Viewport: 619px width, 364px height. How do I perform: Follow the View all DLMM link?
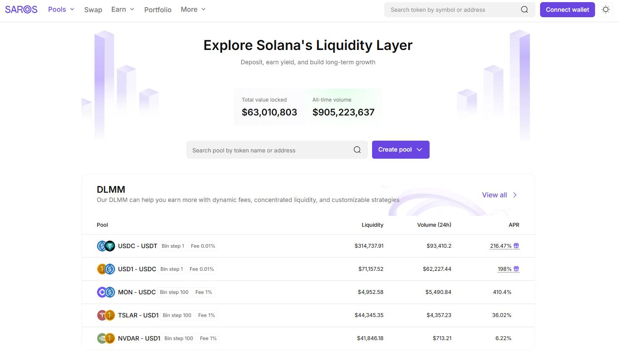click(499, 195)
